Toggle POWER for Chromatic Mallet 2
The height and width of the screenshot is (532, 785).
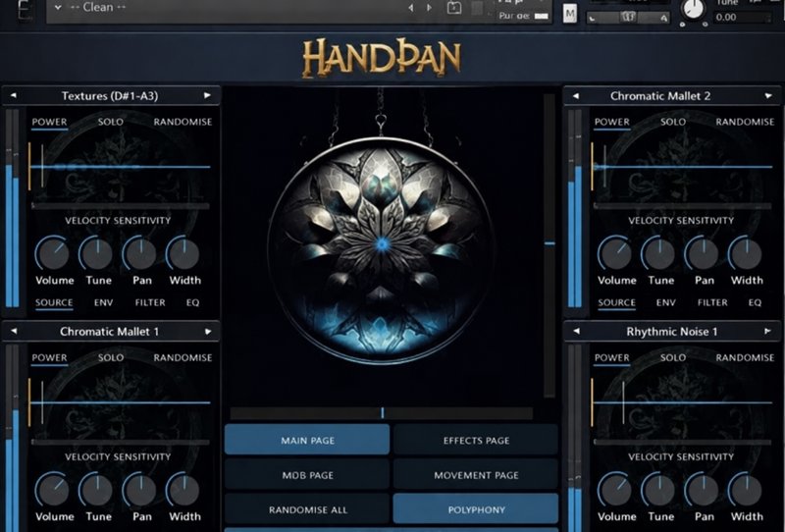(x=611, y=122)
